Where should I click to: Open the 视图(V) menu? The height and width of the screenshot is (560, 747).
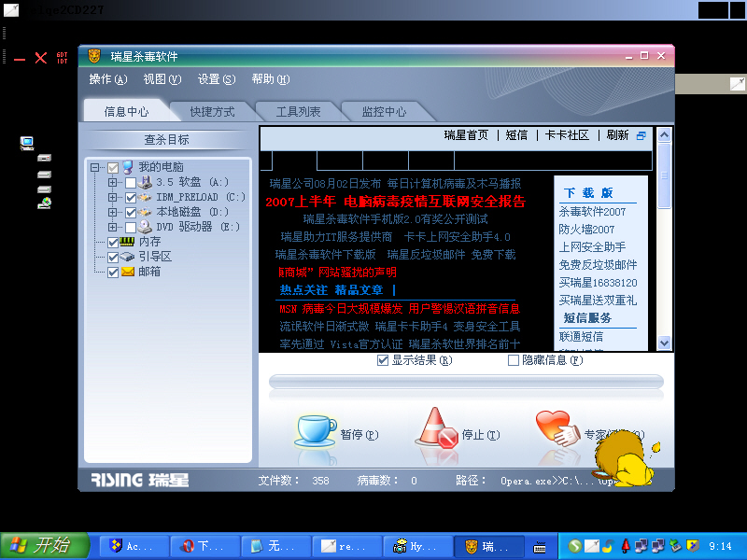(x=162, y=79)
